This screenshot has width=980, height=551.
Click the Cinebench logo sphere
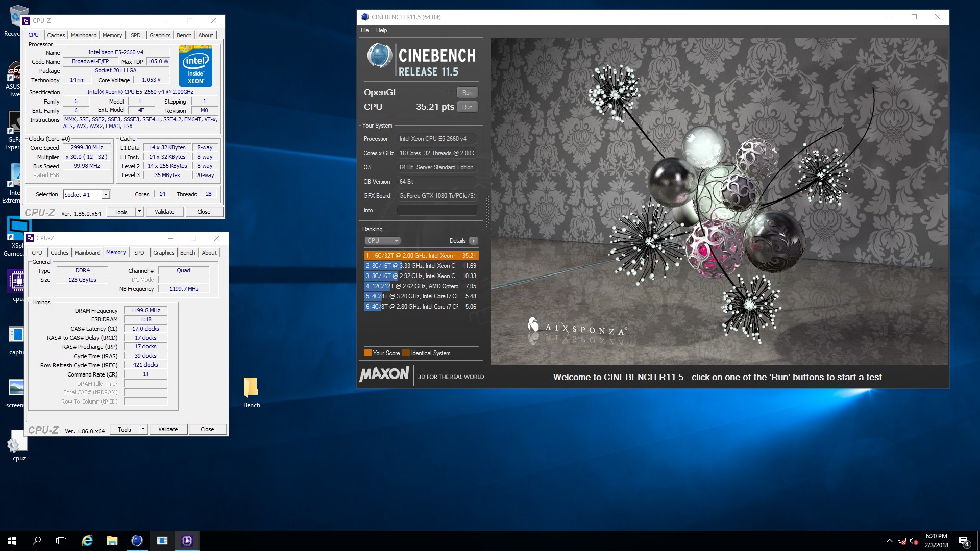[379, 56]
